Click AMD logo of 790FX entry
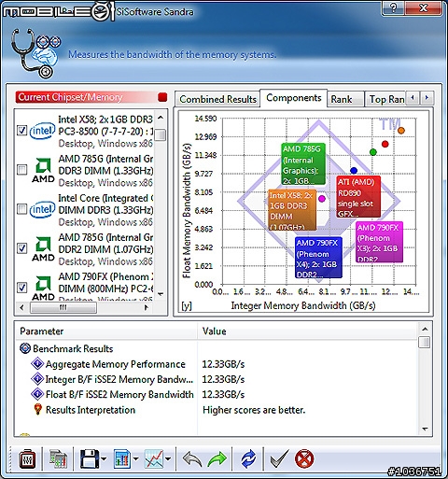The width and height of the screenshot is (448, 479). (x=43, y=288)
